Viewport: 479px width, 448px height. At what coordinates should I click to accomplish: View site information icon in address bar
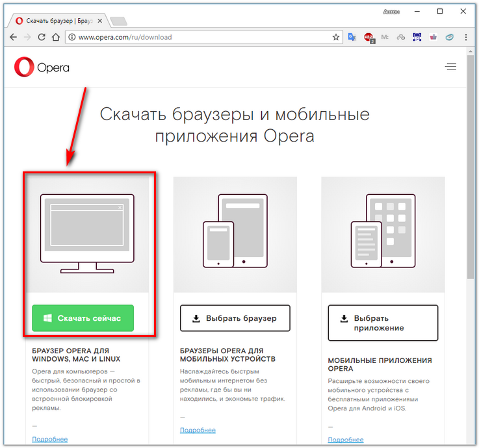[x=71, y=37]
